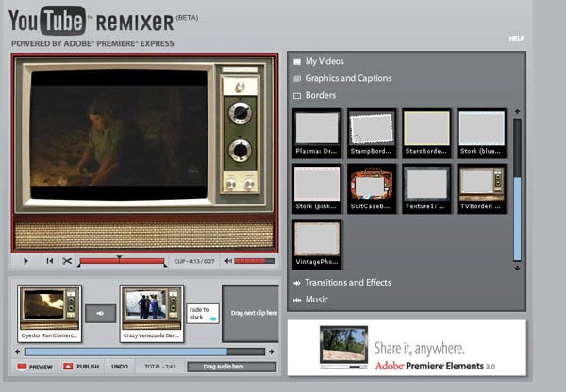Play the clip in the preview
566x392 pixels.
[x=25, y=261]
